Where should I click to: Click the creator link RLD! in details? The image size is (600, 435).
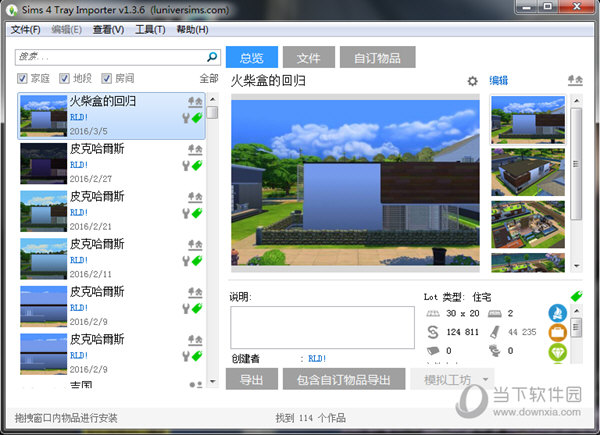[317, 358]
